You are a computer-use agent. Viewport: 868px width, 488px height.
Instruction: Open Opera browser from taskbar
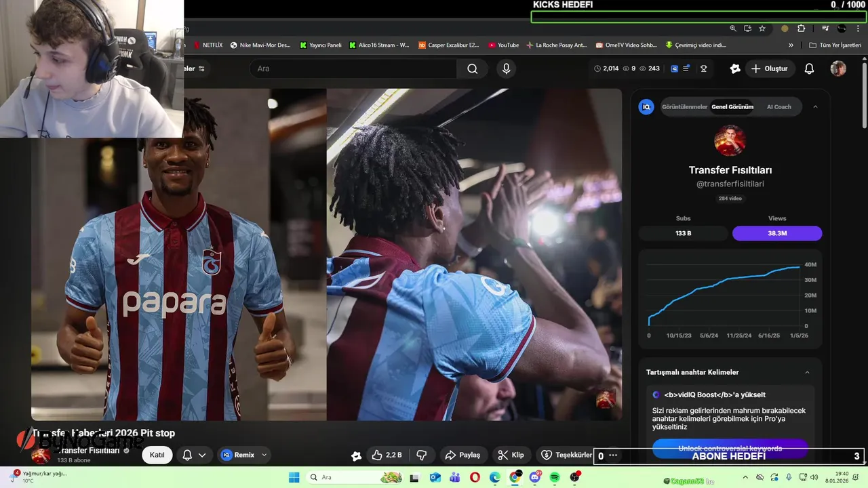[x=475, y=477]
